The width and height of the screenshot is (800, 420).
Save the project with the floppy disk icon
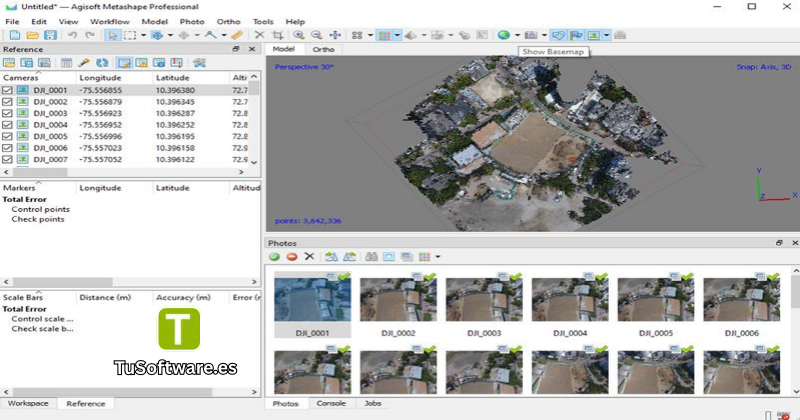[x=50, y=35]
